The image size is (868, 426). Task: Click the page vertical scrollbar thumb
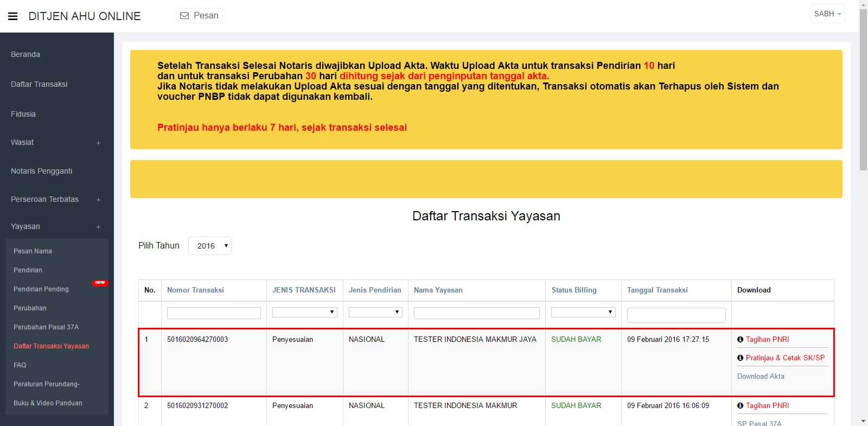(863, 90)
